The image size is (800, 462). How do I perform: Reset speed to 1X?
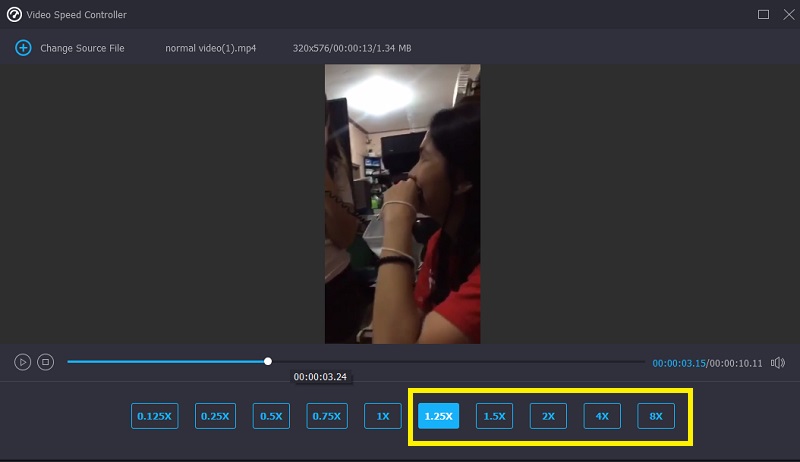coord(382,416)
